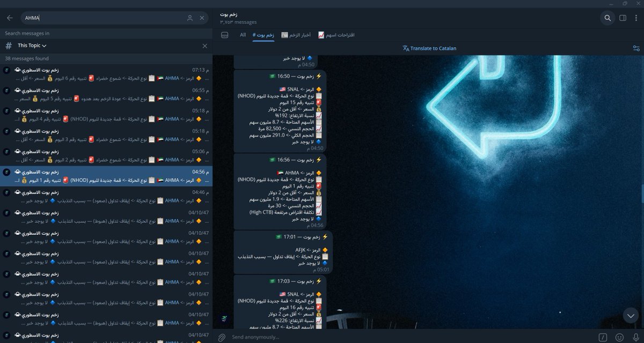Clear the AHMA search query with the X

tap(202, 18)
